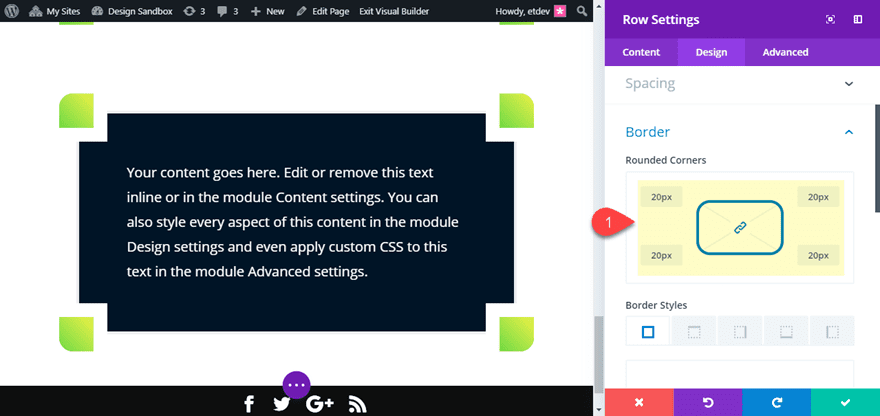Image resolution: width=880 pixels, height=416 pixels.
Task: Toggle the rounded corners link icon
Action: [x=740, y=227]
